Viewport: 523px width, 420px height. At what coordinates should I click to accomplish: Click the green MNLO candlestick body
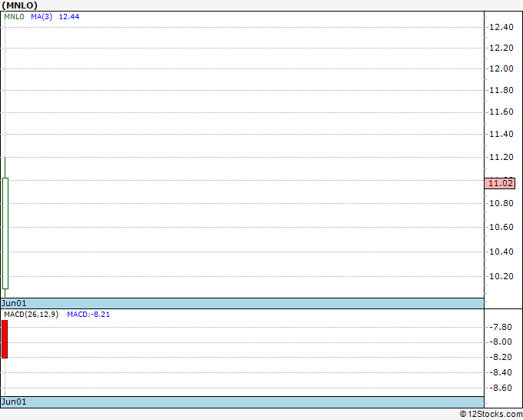(x=5, y=233)
